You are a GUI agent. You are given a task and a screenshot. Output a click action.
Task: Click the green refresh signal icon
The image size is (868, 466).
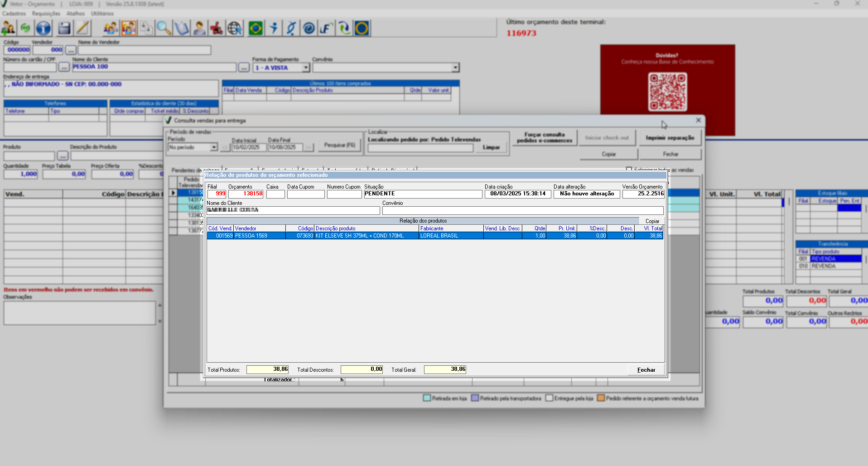point(25,28)
